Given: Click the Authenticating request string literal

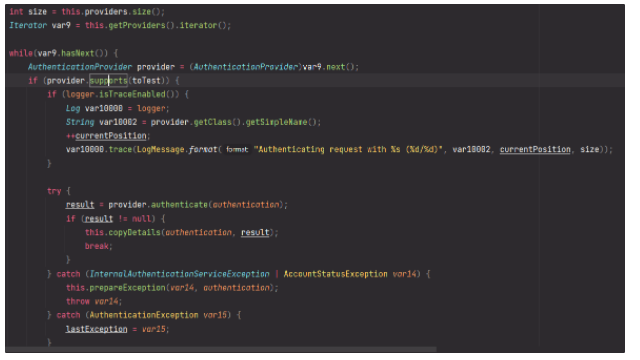Looking at the screenshot, I should click(348, 149).
